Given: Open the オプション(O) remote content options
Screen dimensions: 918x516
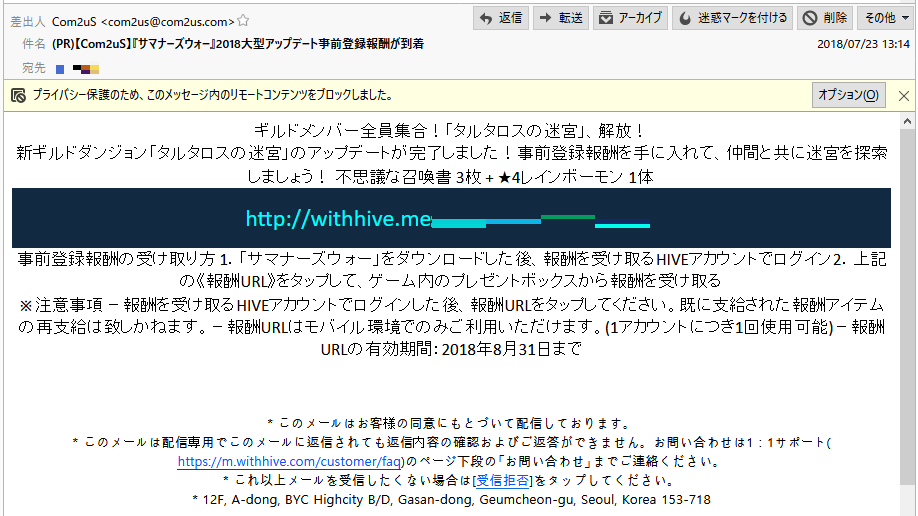Looking at the screenshot, I should click(848, 95).
